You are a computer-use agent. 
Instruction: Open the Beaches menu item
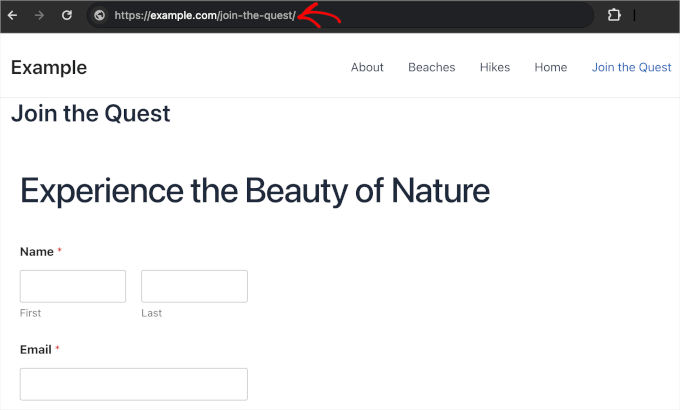[432, 67]
